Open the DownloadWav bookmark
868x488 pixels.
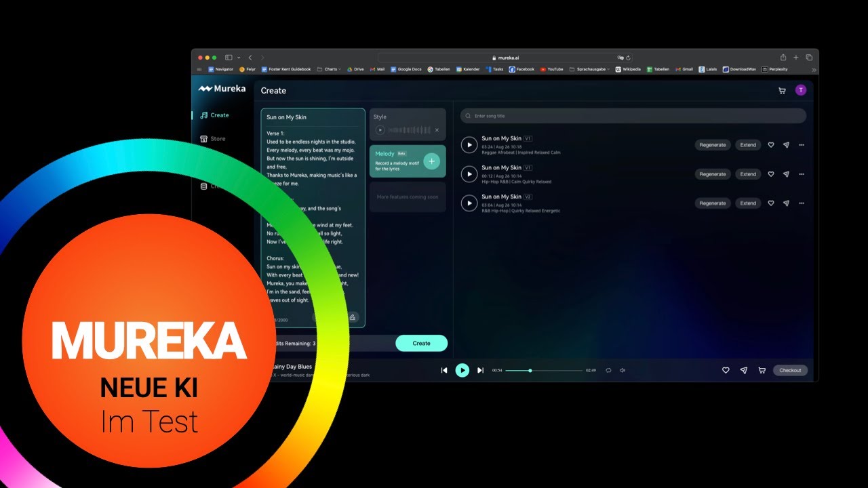(739, 69)
